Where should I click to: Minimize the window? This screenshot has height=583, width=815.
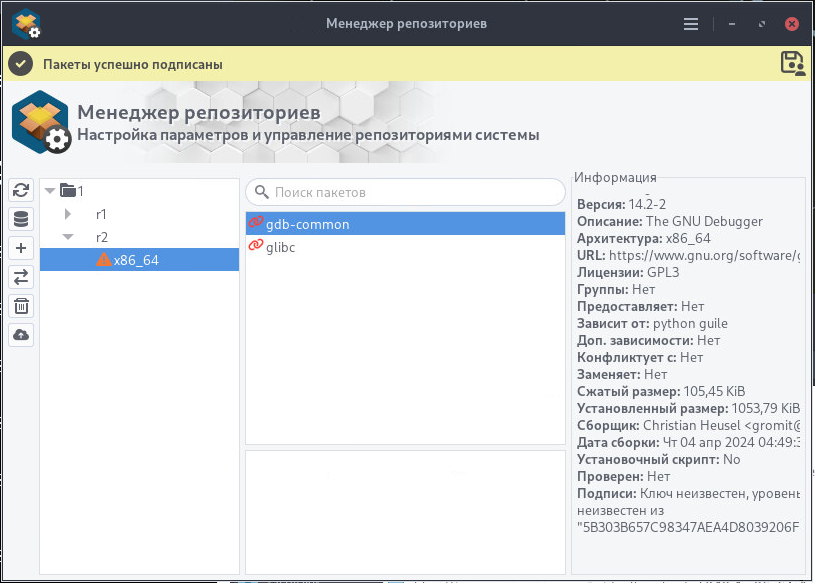click(x=732, y=24)
